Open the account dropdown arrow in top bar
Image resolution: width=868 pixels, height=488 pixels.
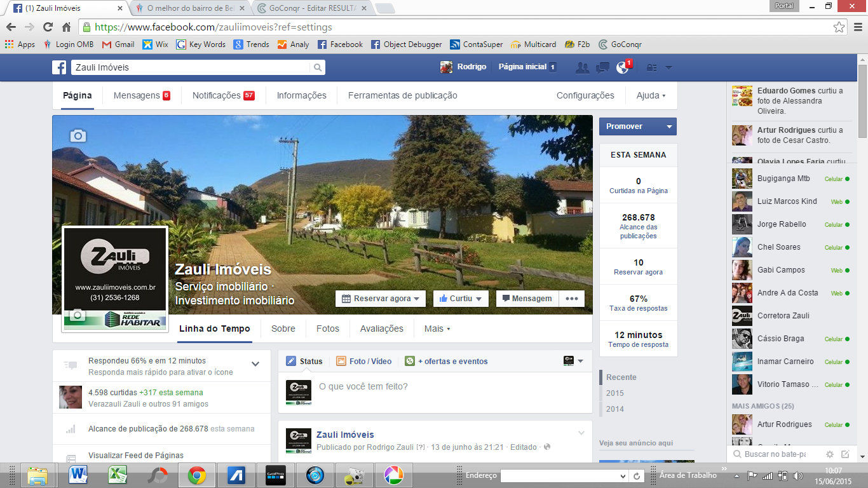(x=668, y=67)
